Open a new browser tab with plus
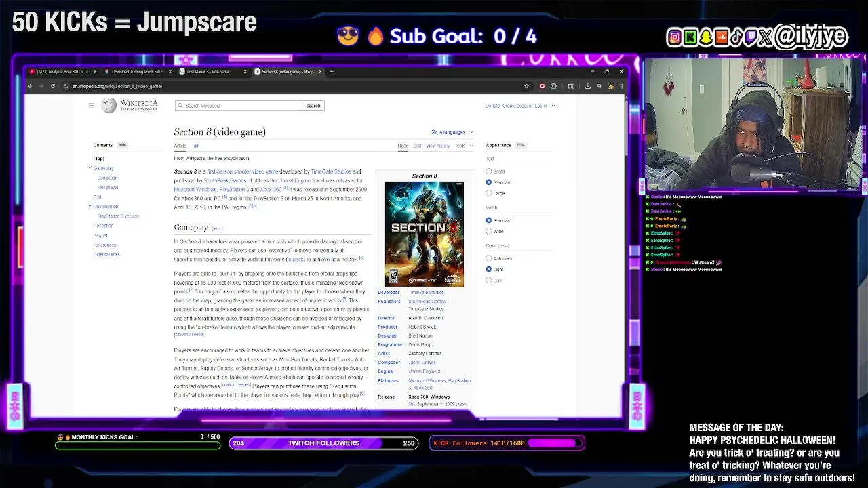The height and width of the screenshot is (488, 868). click(332, 71)
